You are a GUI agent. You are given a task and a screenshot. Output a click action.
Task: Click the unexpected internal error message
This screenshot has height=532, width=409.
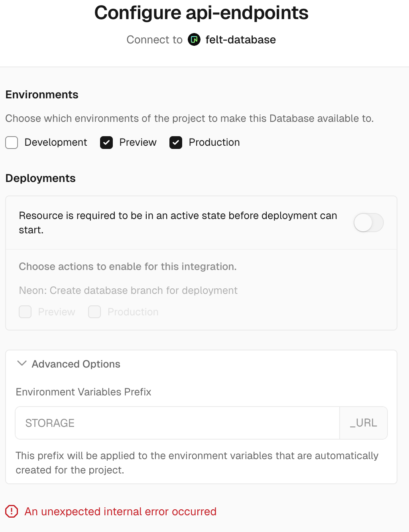(120, 512)
